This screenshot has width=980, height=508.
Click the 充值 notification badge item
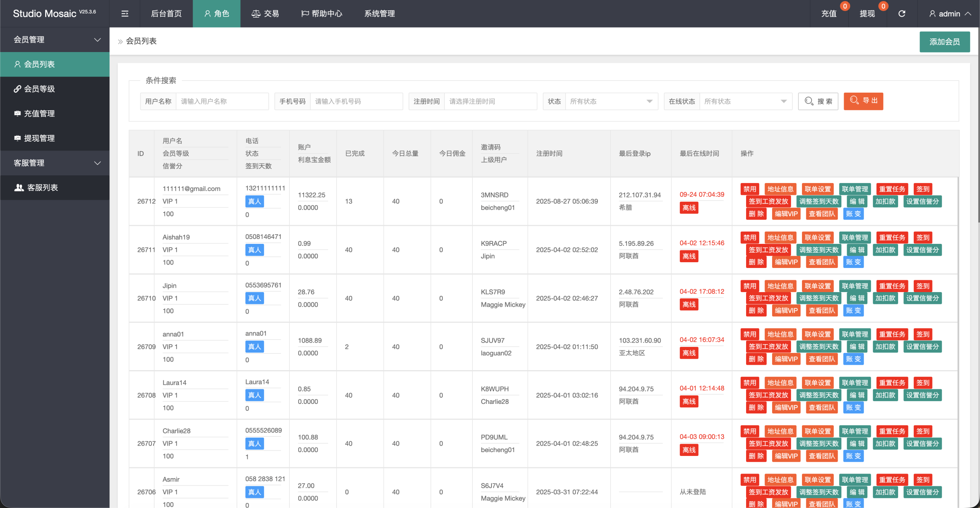coord(829,14)
